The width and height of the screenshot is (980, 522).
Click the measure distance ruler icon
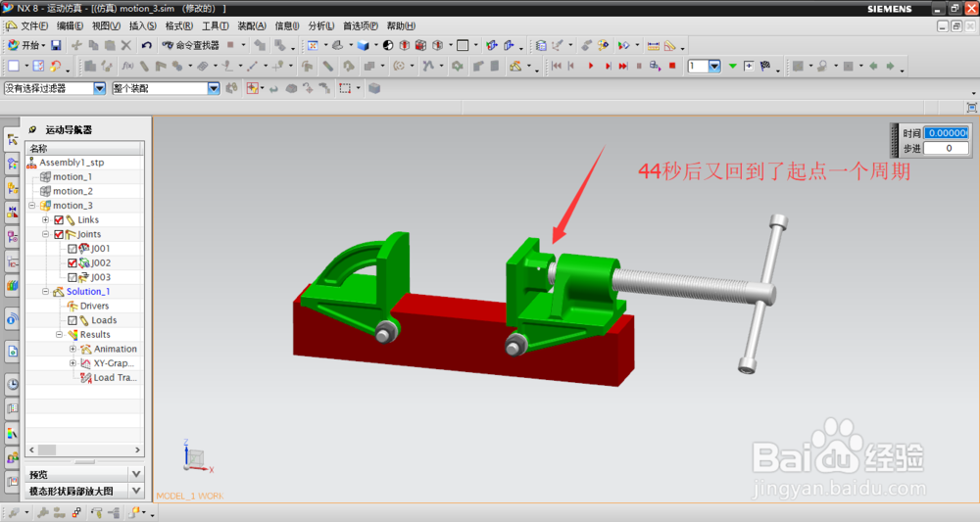point(653,46)
